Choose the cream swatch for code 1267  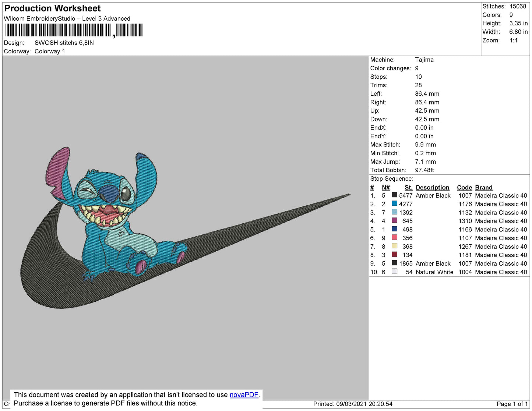tap(394, 246)
